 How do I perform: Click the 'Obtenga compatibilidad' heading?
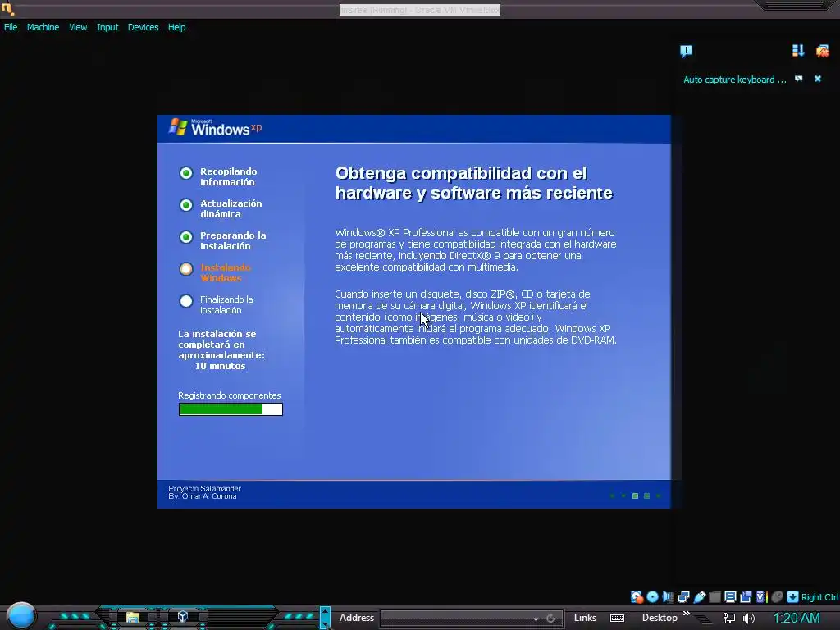[473, 183]
